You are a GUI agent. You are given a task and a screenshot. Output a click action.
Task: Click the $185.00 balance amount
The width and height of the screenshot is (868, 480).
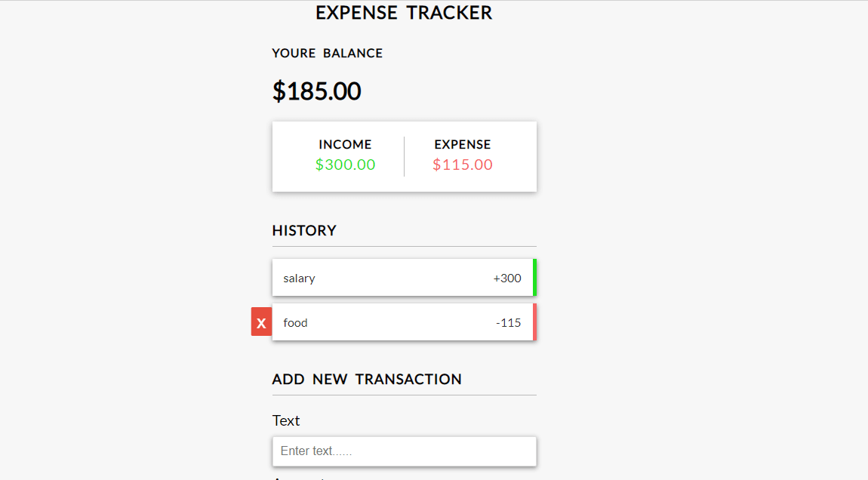317,91
